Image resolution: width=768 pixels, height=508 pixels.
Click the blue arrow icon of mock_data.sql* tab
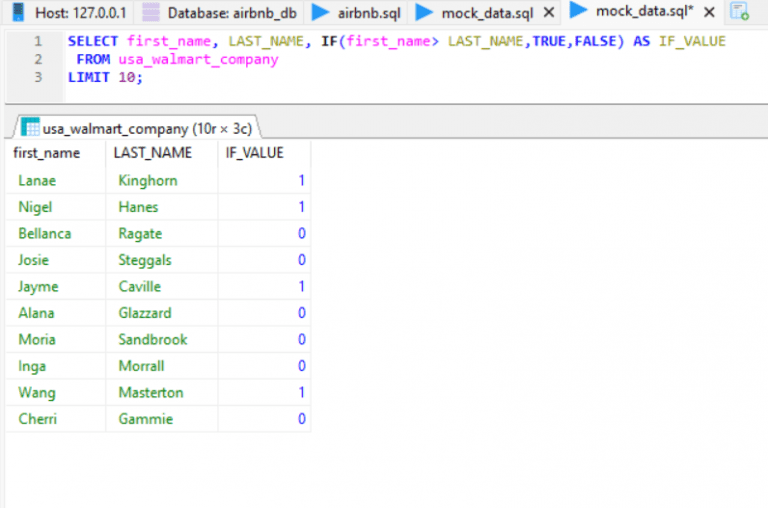578,10
